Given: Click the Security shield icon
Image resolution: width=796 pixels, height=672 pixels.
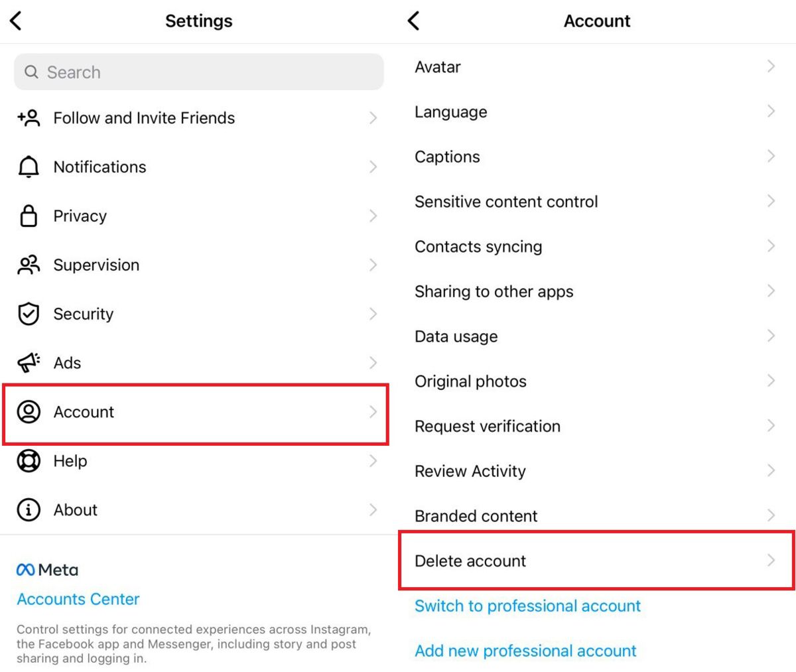Looking at the screenshot, I should [x=29, y=314].
